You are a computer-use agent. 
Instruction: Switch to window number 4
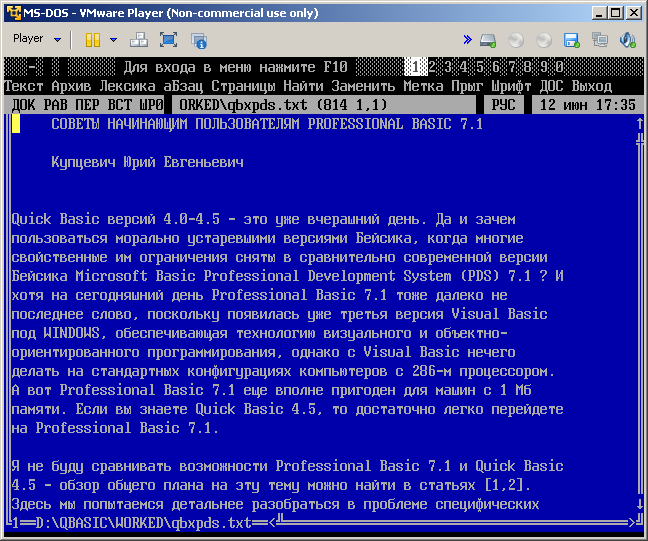(464, 67)
